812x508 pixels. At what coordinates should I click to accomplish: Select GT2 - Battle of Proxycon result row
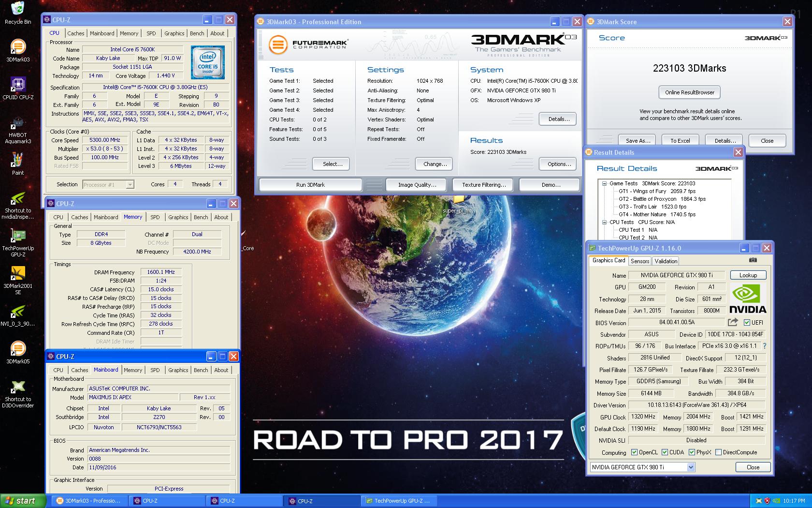tap(662, 199)
